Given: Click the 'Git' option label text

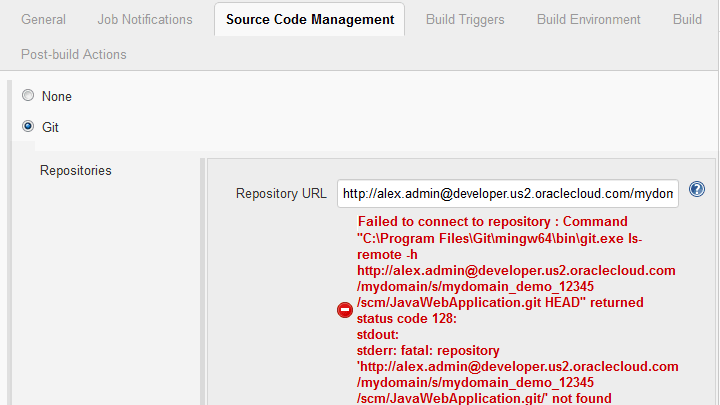Looking at the screenshot, I should [x=51, y=127].
